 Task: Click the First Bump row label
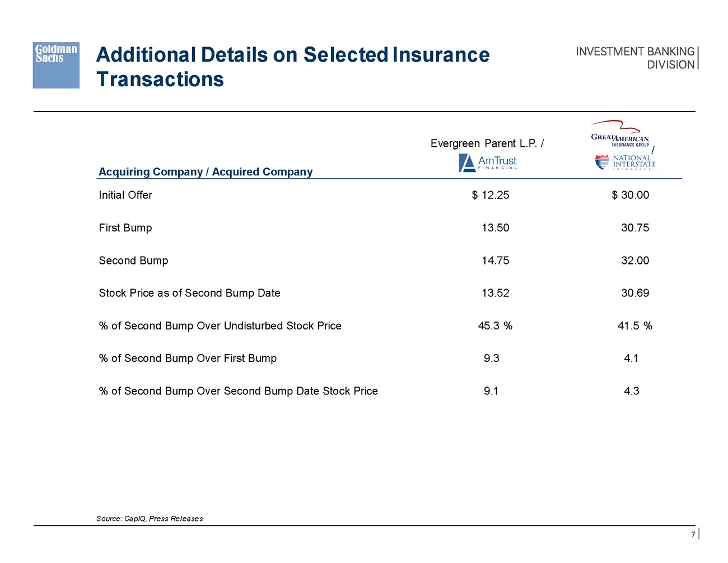[125, 228]
